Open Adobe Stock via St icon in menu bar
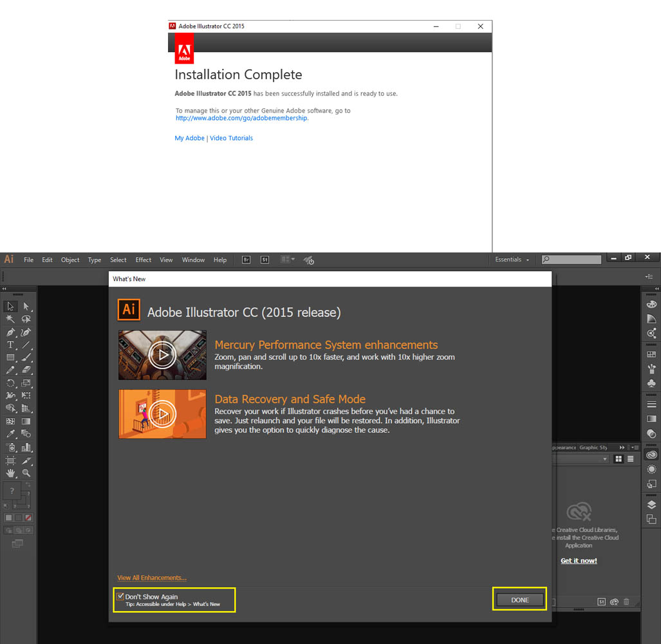Screen dimensions: 661x644 [265, 260]
